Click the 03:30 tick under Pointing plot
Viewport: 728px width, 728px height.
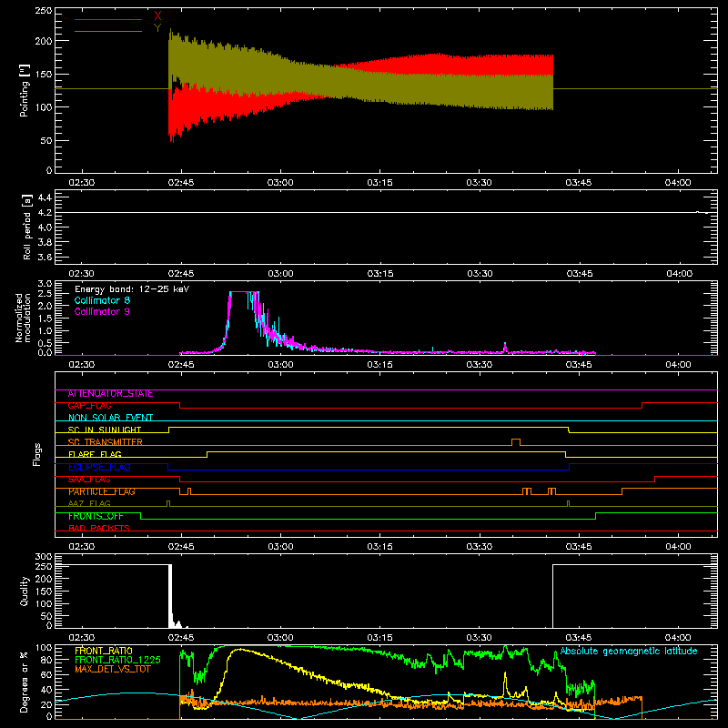coord(480,183)
